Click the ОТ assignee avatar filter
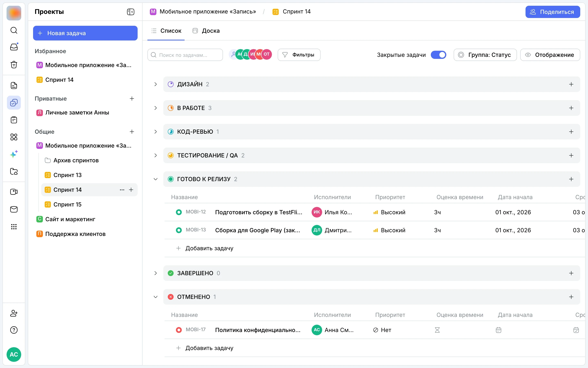Image resolution: width=588 pixels, height=368 pixels. (x=267, y=54)
